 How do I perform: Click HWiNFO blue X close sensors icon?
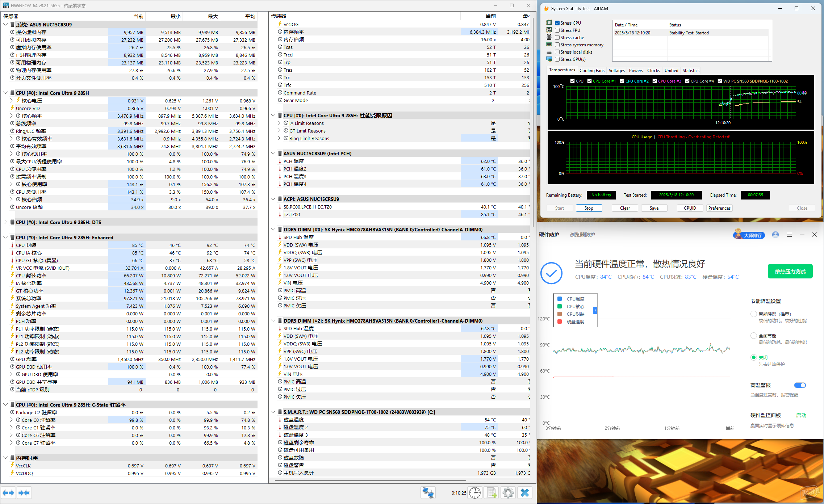coord(525,493)
